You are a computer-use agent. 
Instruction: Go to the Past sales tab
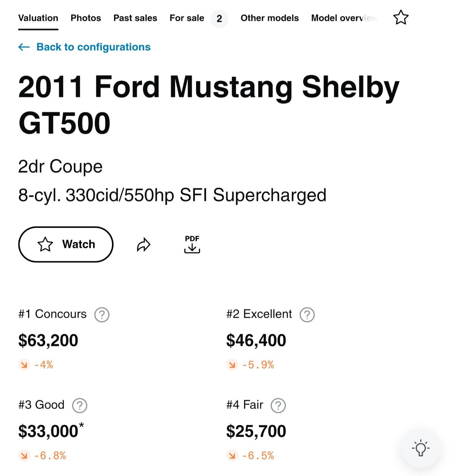(135, 18)
